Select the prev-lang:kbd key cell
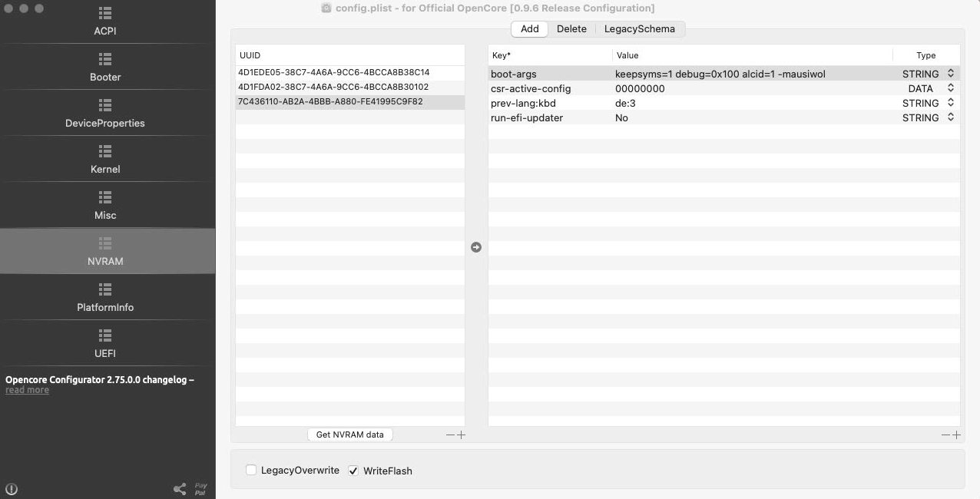The height and width of the screenshot is (499, 980). click(x=550, y=103)
